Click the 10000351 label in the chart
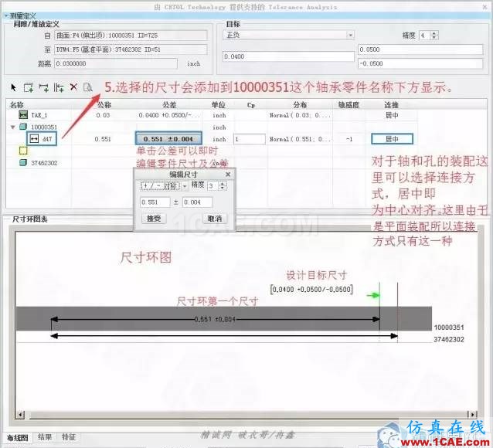The height and width of the screenshot is (448, 493). coord(449,328)
